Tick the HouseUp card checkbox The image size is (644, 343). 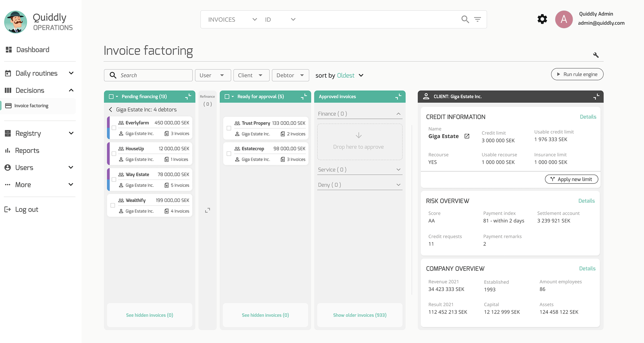tap(114, 153)
